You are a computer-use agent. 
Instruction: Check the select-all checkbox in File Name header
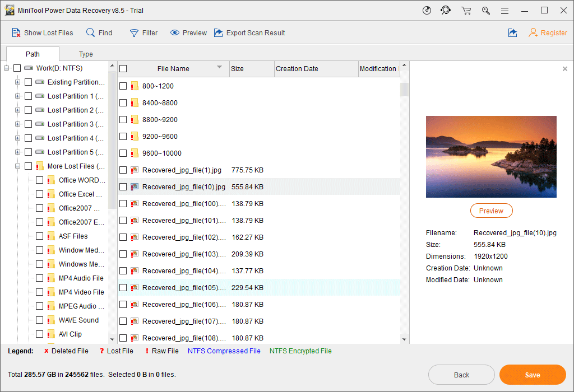[x=123, y=69]
